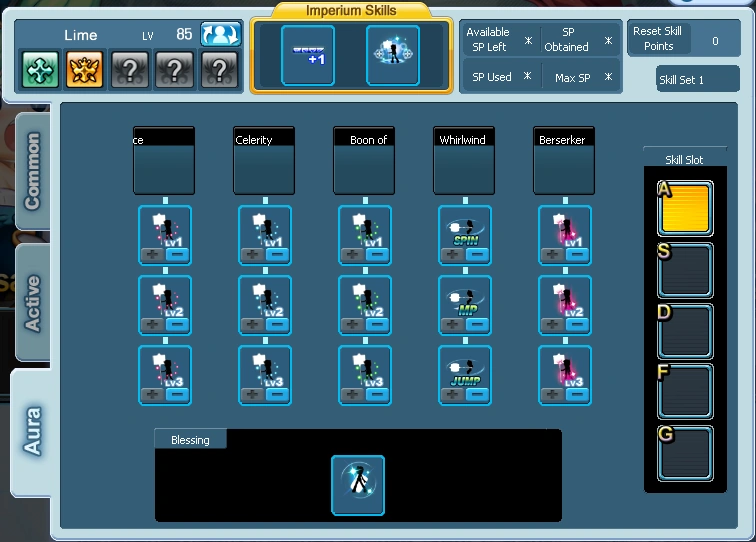Remove a point from Celerity Lv3
Viewport: 756px width, 542px height.
pyautogui.click(x=277, y=394)
